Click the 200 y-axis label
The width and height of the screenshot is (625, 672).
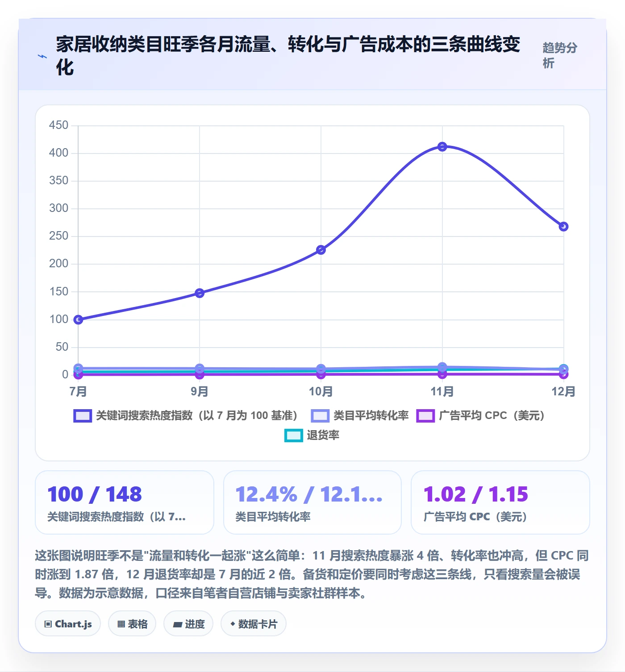point(59,264)
